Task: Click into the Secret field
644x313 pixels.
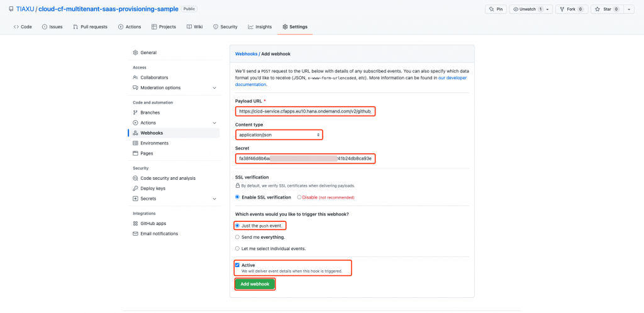Action: 306,158
